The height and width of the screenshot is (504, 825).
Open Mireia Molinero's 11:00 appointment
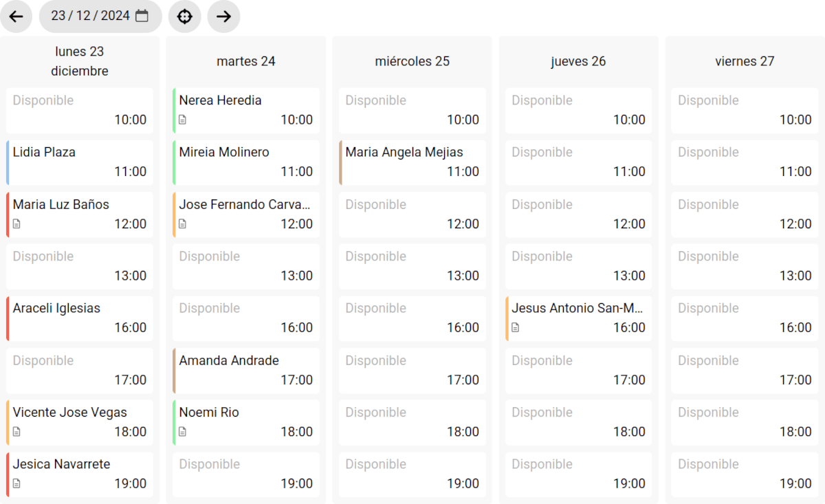[x=245, y=162]
